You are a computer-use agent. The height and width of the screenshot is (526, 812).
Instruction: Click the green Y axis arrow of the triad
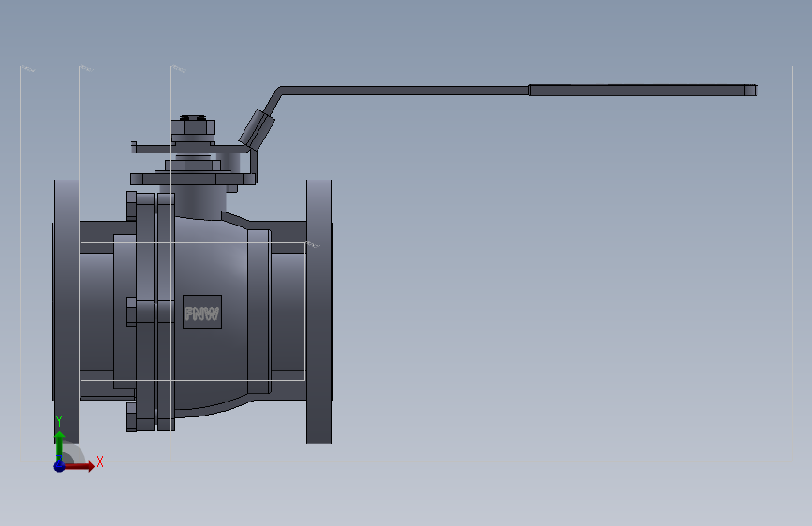coord(60,446)
